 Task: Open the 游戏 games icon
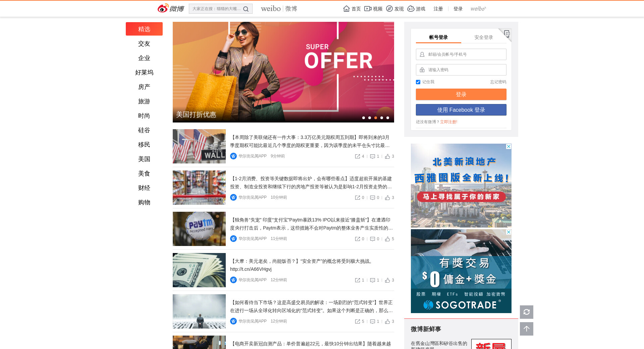click(411, 9)
